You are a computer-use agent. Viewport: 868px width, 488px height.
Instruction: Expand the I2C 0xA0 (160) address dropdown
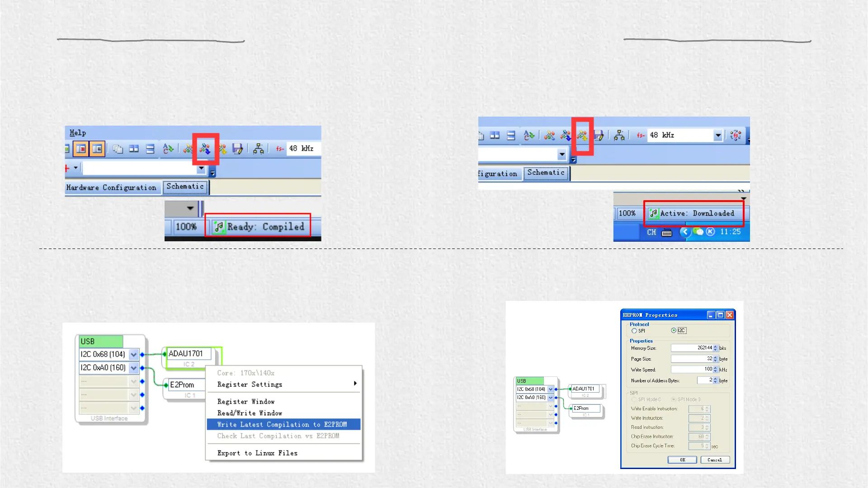point(133,368)
